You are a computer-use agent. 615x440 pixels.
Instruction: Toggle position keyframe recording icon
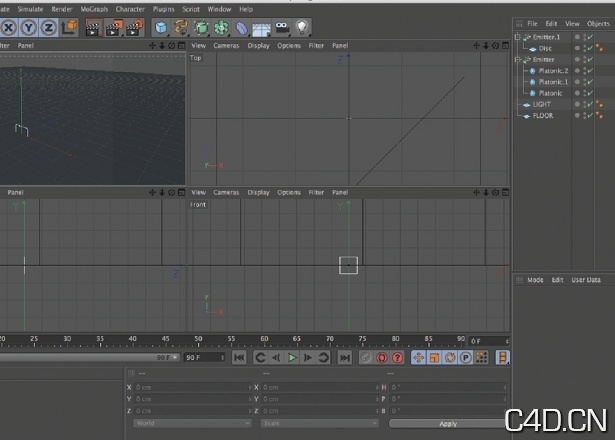[x=418, y=358]
